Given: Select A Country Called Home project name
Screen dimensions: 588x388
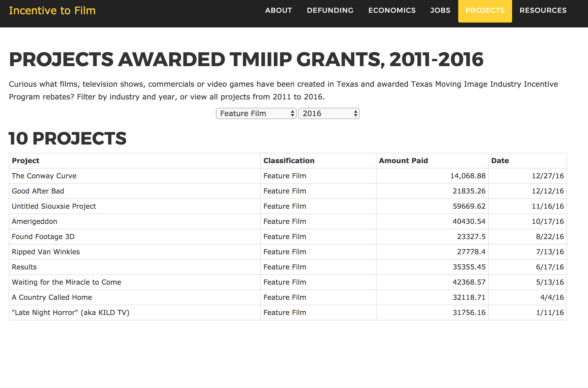Looking at the screenshot, I should click(52, 297).
